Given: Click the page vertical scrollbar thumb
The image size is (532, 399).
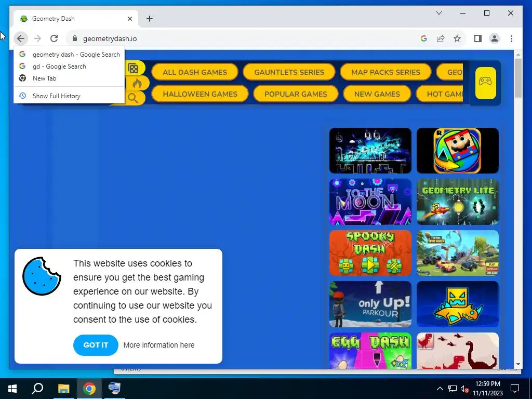Looking at the screenshot, I should point(518,78).
